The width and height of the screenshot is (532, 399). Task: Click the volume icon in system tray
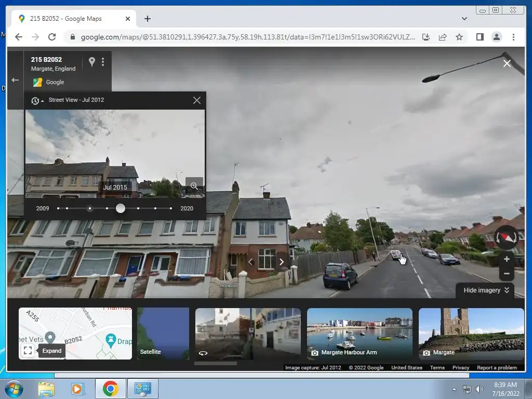pyautogui.click(x=480, y=389)
